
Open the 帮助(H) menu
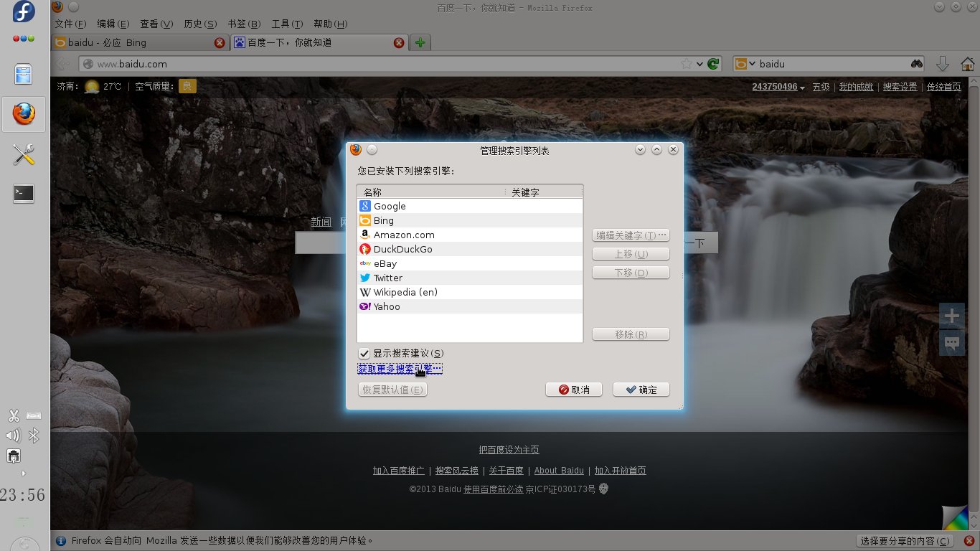coord(331,24)
